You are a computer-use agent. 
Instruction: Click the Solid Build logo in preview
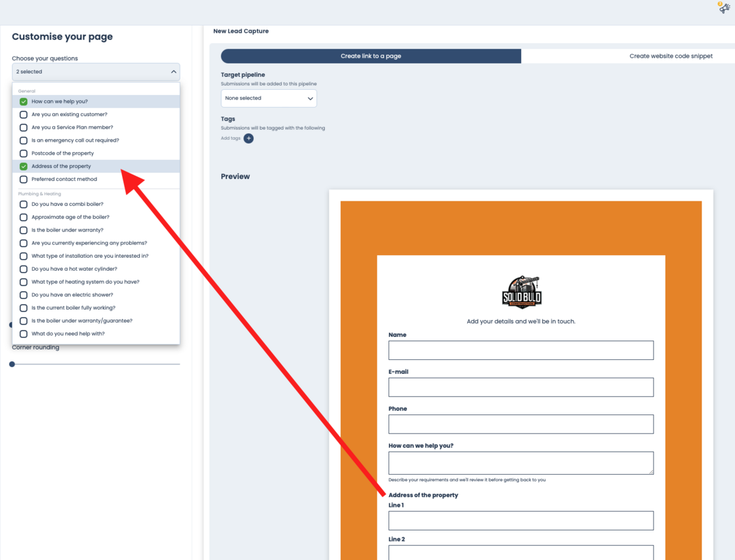point(521,292)
